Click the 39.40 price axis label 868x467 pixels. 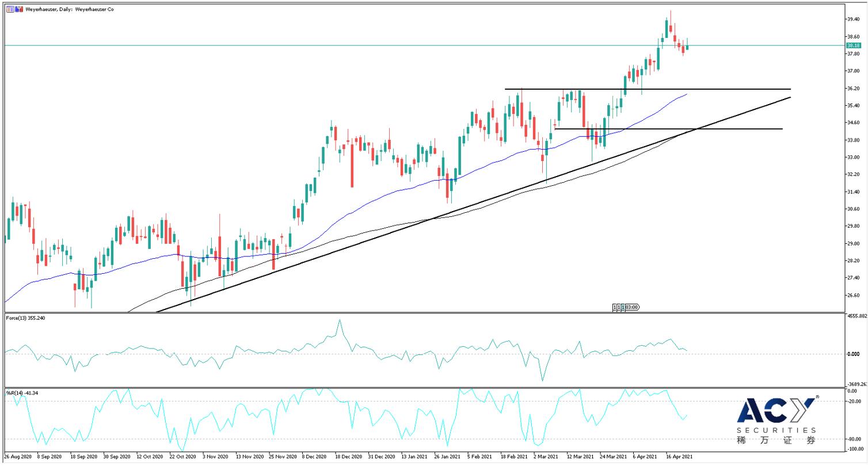(x=853, y=19)
